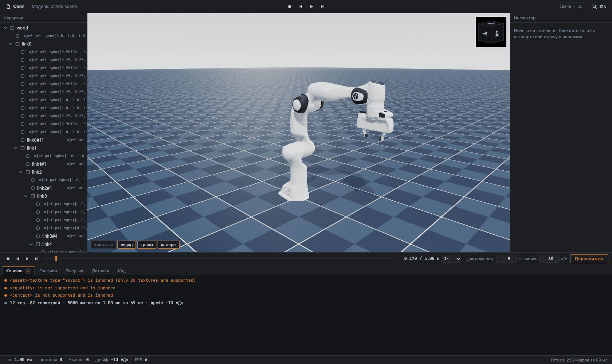This screenshot has width=612, height=364.
Task: Select the link2#1 geometry row
Action: [44, 188]
